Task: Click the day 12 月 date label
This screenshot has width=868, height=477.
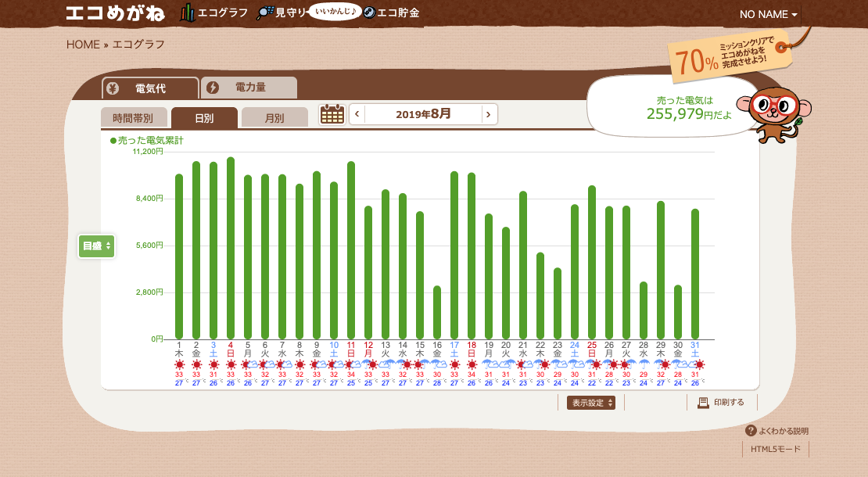Action: (x=368, y=350)
